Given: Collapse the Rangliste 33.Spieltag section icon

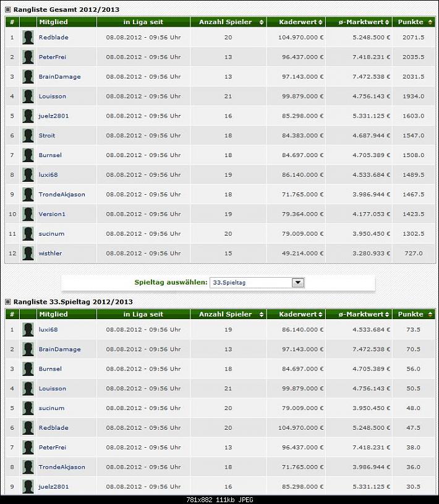Looking at the screenshot, I should click(x=8, y=302).
